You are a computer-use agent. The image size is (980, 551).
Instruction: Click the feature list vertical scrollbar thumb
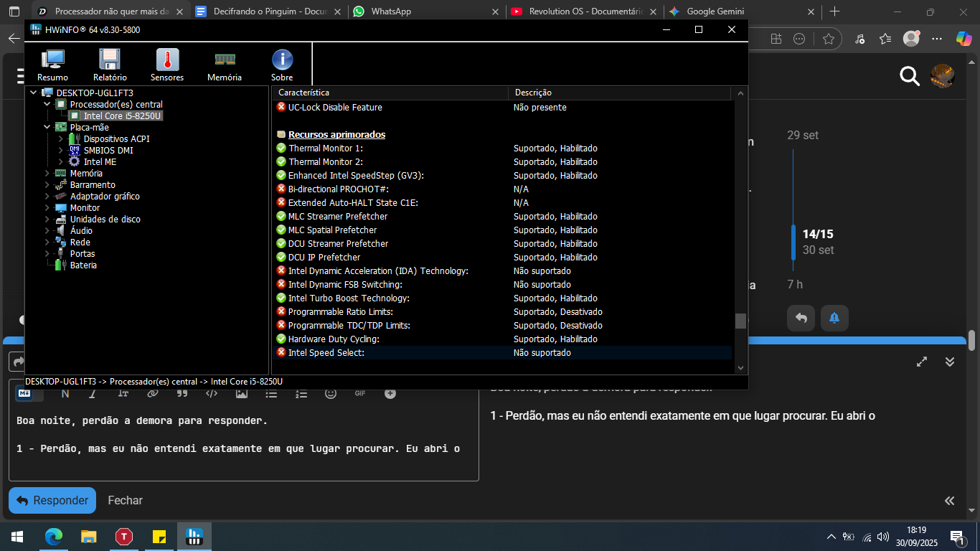point(740,321)
